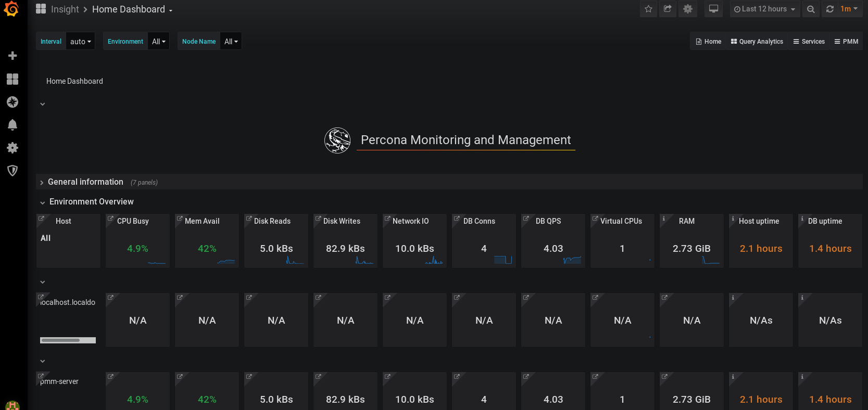Open the Interval auto dropdown

point(80,42)
